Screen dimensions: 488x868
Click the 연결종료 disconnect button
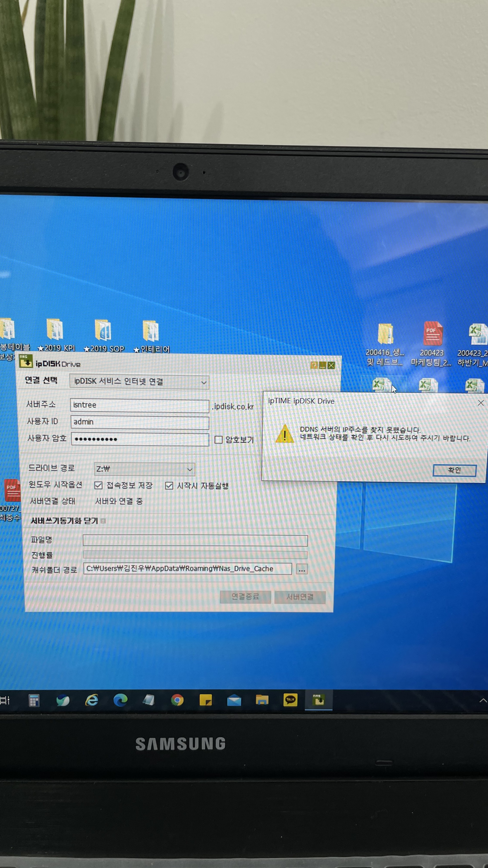[x=245, y=597]
